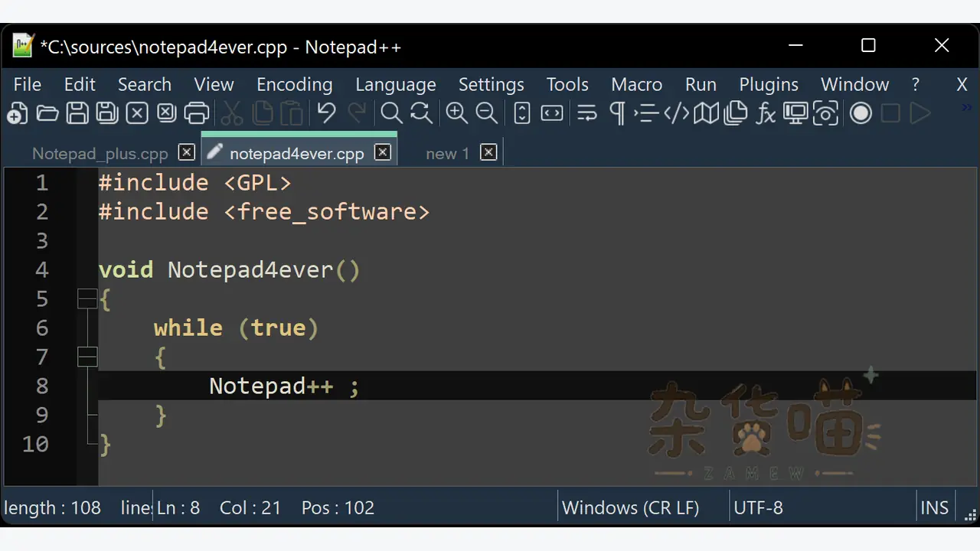Collapse the fold marker at line 5
The image size is (980, 551).
tap(87, 298)
